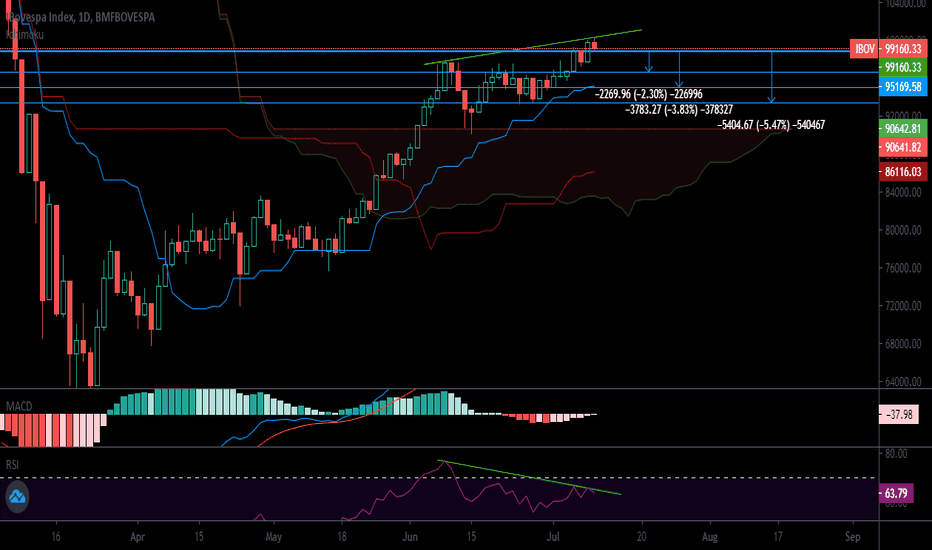Click the May date on time axis
Image resolution: width=932 pixels, height=550 pixels.
coord(273,537)
